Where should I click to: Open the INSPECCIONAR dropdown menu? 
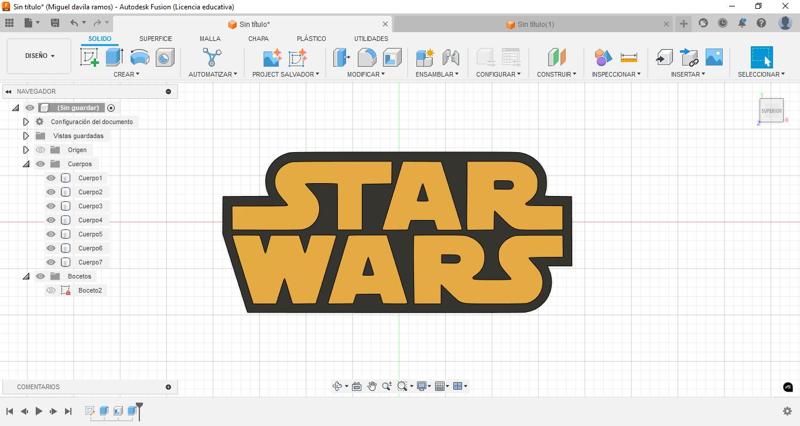pyautogui.click(x=616, y=74)
